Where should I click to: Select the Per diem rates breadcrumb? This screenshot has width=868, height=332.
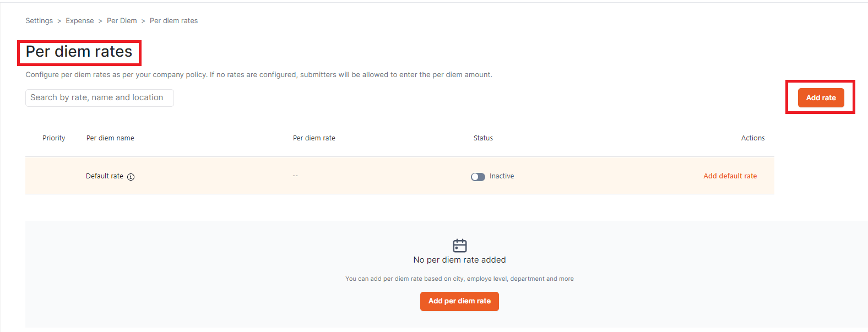click(173, 21)
